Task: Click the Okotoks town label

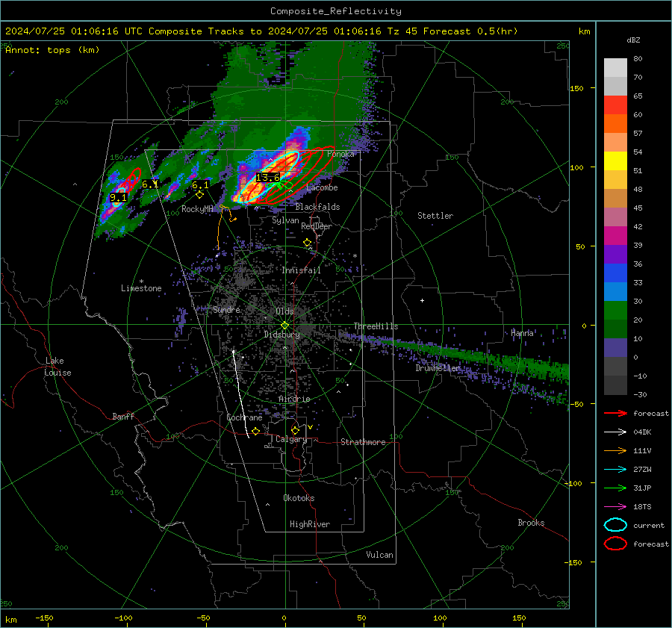Action: coord(299,498)
